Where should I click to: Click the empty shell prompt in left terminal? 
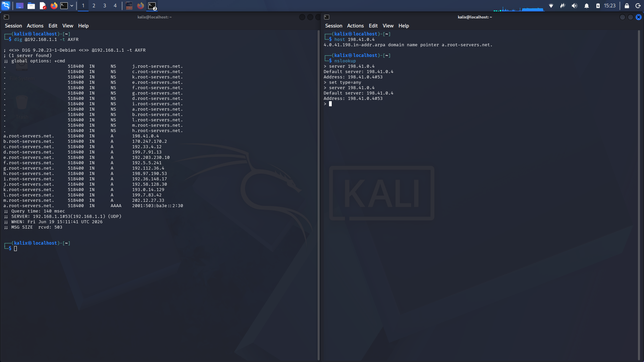tap(15, 249)
